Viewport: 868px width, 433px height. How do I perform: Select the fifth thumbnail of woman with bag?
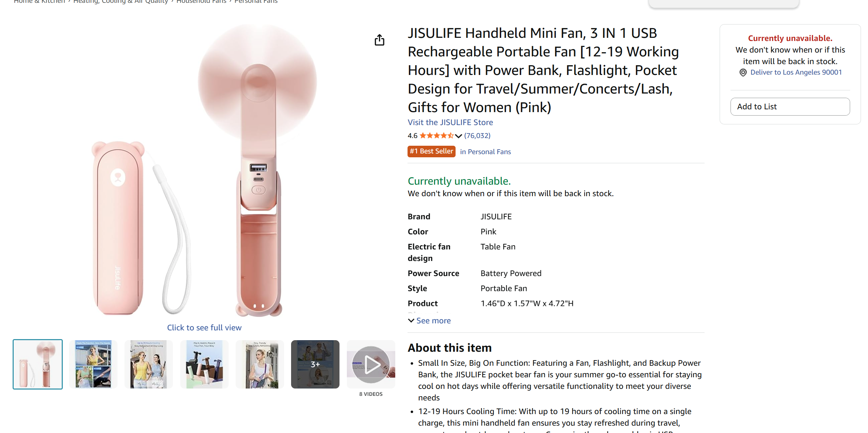[x=260, y=364]
